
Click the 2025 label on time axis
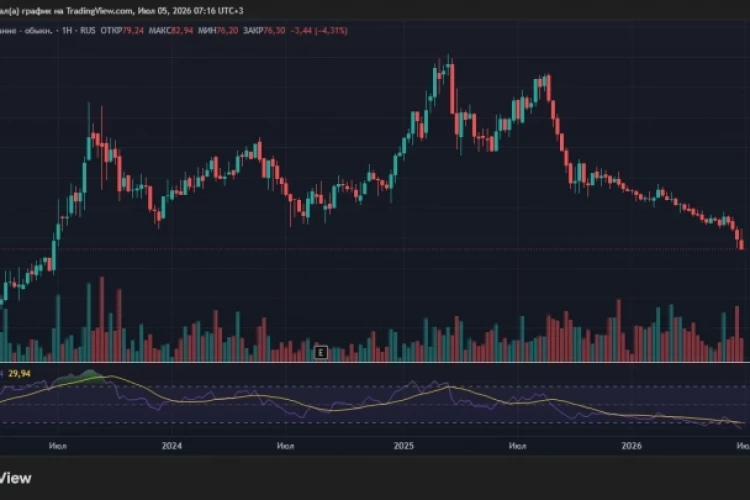[x=403, y=446]
